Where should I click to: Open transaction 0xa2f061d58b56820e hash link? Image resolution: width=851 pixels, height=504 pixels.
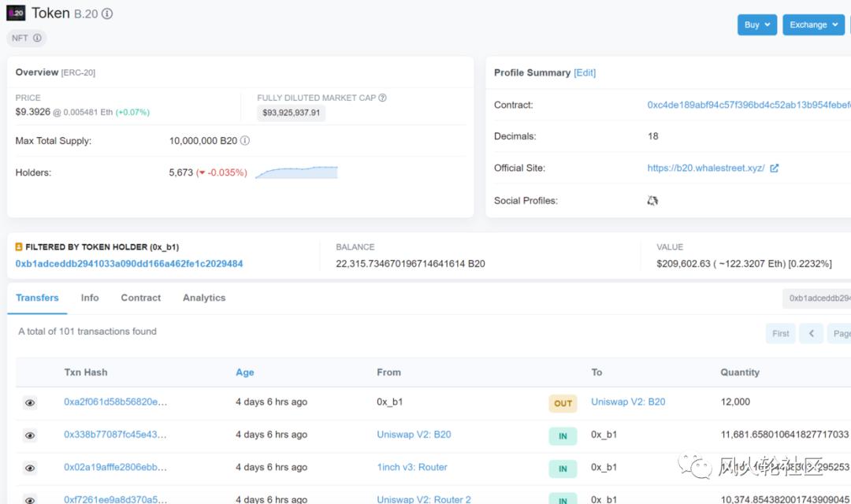[116, 402]
